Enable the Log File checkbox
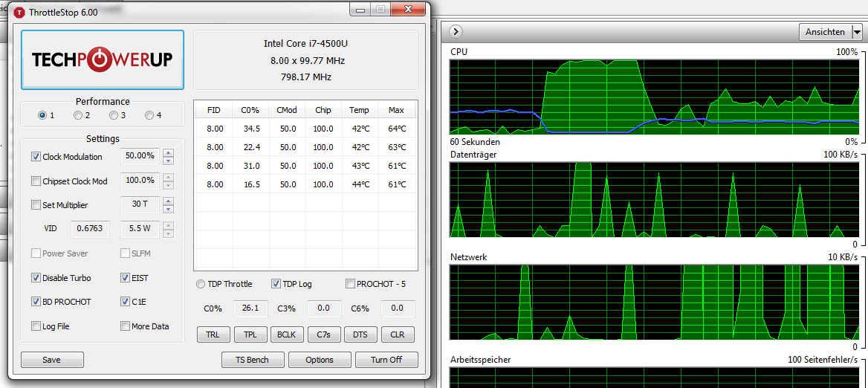 coord(36,326)
